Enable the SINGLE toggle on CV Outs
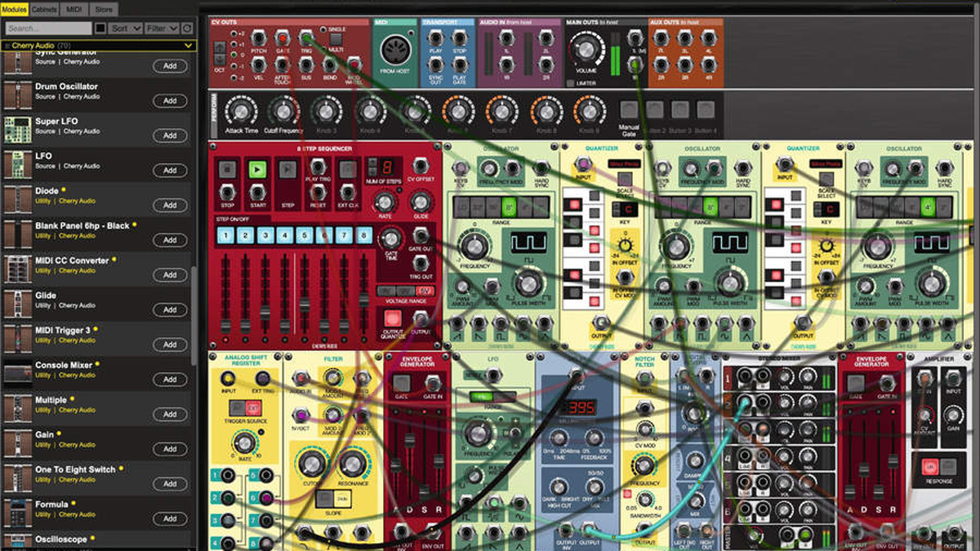 [x=323, y=30]
